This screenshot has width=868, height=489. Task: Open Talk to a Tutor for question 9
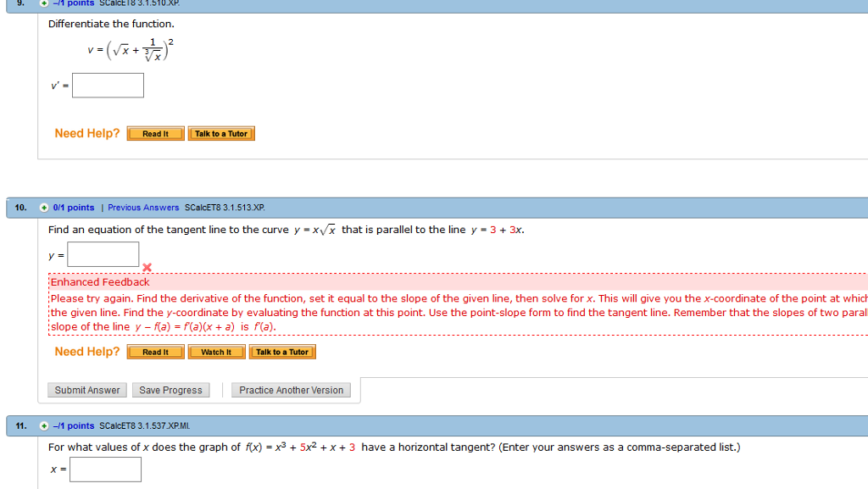pyautogui.click(x=221, y=133)
